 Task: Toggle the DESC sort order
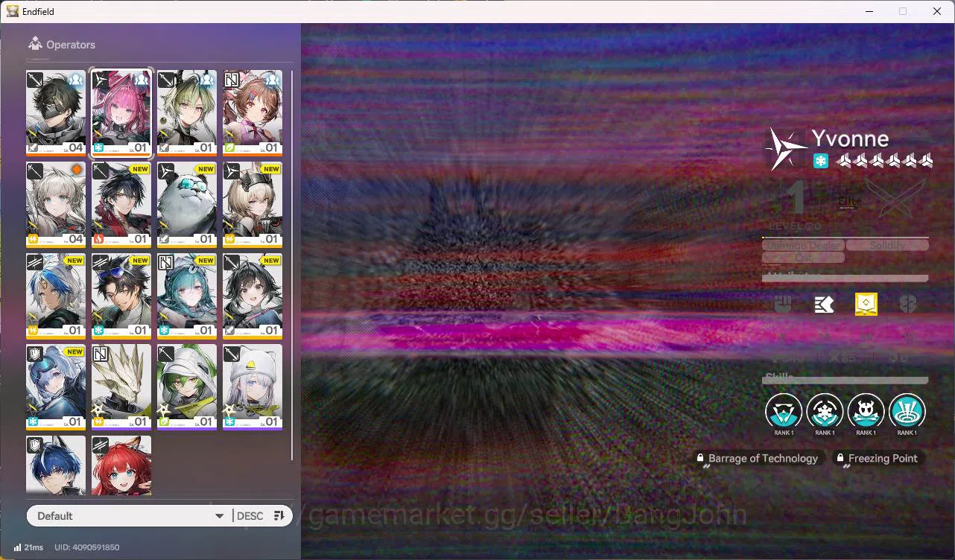click(x=250, y=516)
